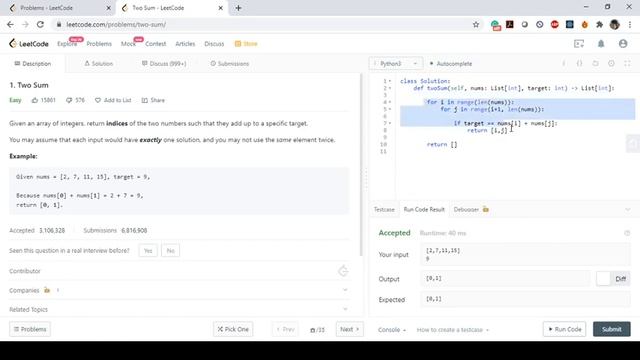Open the editor settings clock-shaped icon
Screen dimensions: 640x360
click(x=611, y=64)
